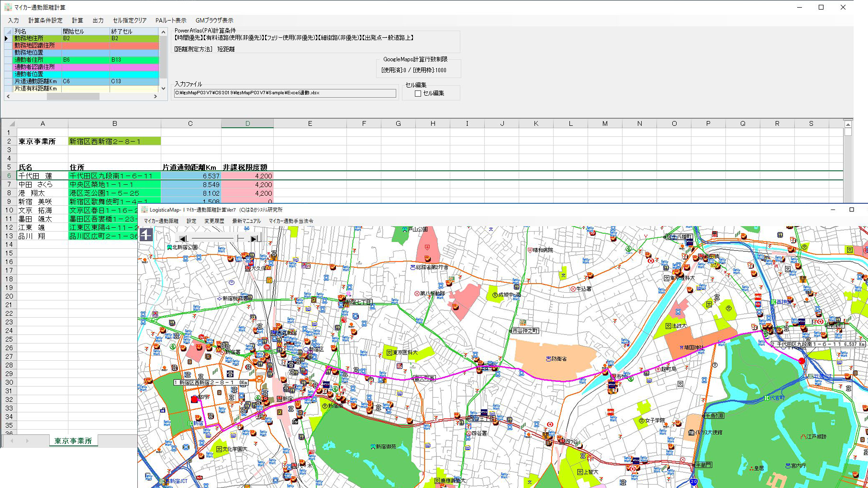868x488 pixels.
Task: Open the 最新マニュアル menu in the map window
Action: [x=246, y=221]
